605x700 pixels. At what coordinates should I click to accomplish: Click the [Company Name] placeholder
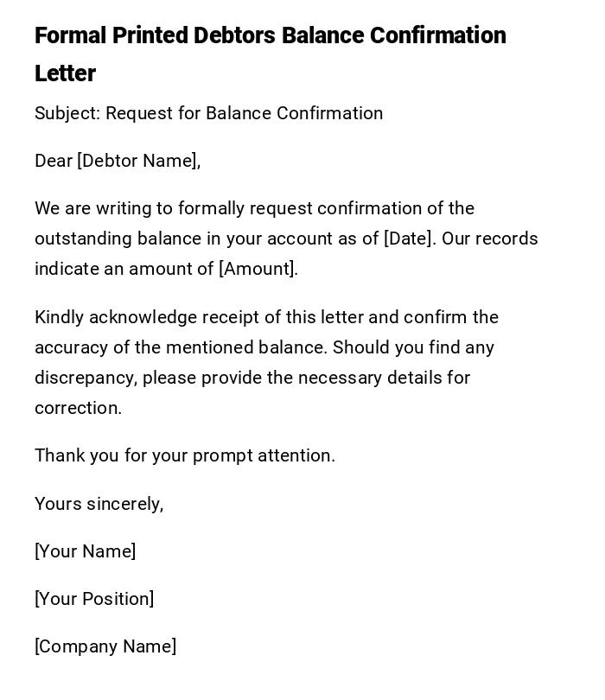pos(105,646)
